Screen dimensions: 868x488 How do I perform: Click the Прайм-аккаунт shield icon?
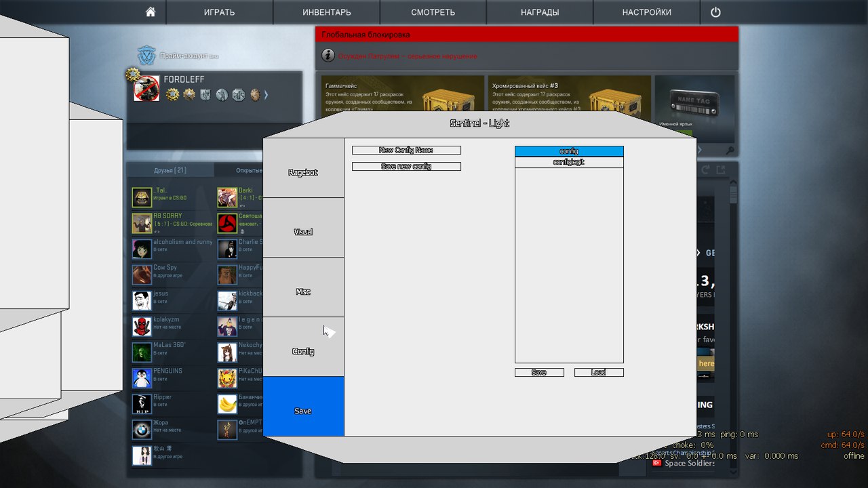pyautogui.click(x=146, y=56)
